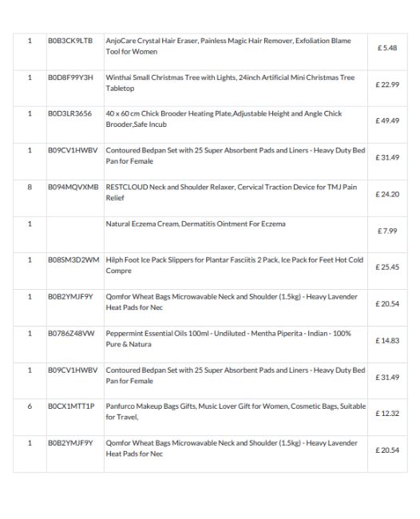Select the Chick Brooder Heating Plate description

[224, 119]
